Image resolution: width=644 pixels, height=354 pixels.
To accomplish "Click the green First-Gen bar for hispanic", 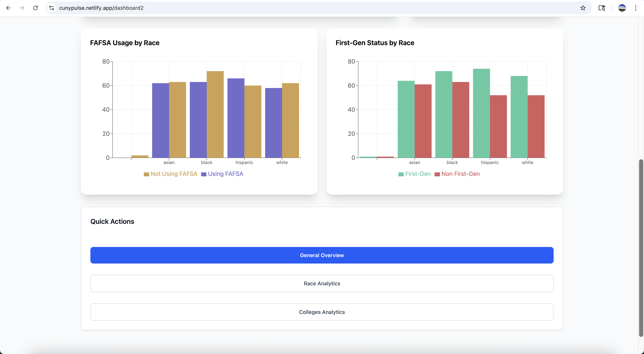I will 481,114.
